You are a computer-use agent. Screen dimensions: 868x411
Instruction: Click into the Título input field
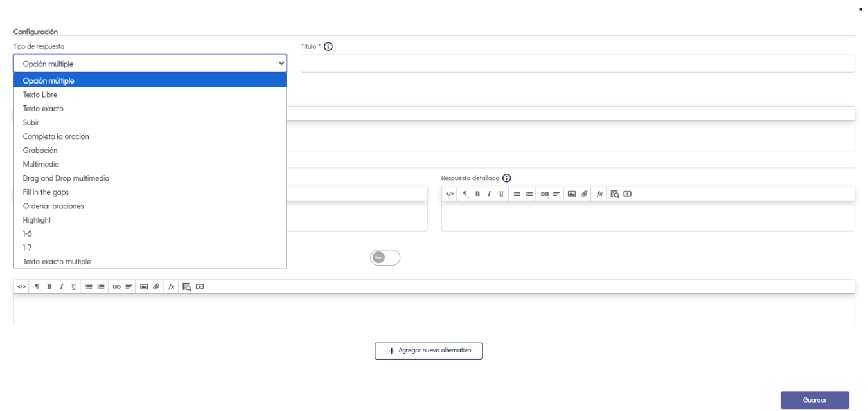(578, 64)
